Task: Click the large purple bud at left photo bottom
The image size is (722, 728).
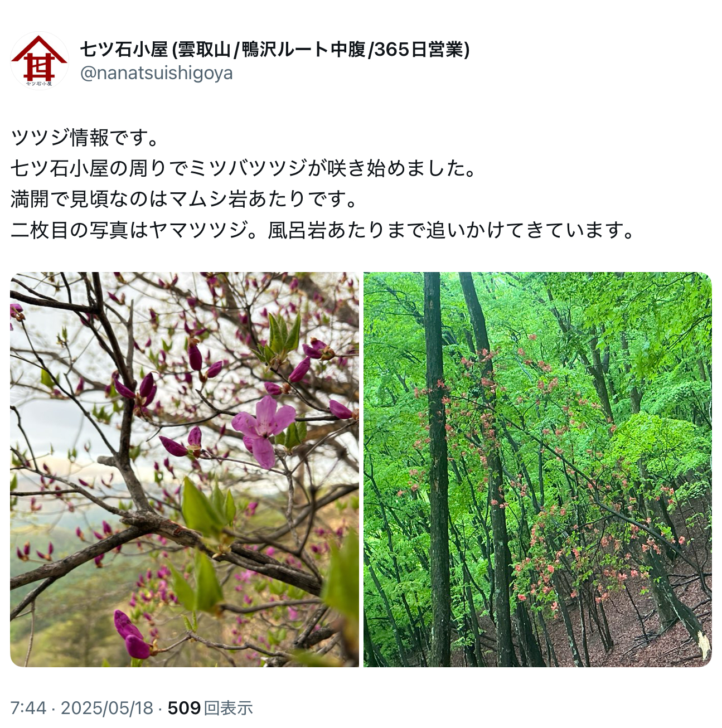Action: tap(132, 634)
